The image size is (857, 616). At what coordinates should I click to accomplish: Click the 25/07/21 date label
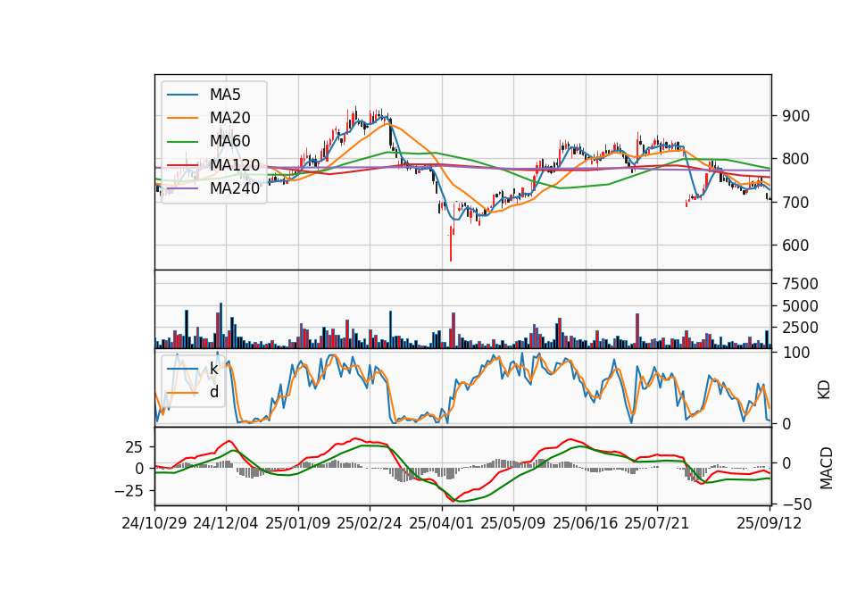point(657,523)
